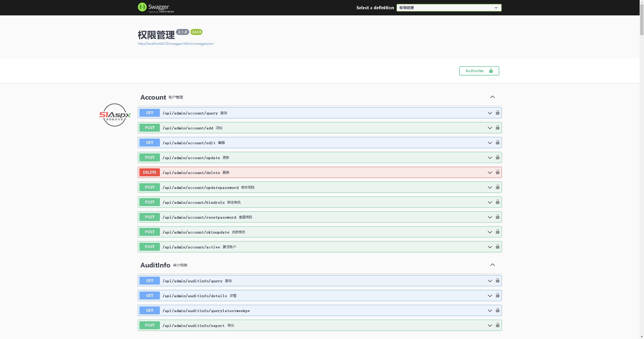Click the Swagger logo in the header

pyautogui.click(x=156, y=8)
